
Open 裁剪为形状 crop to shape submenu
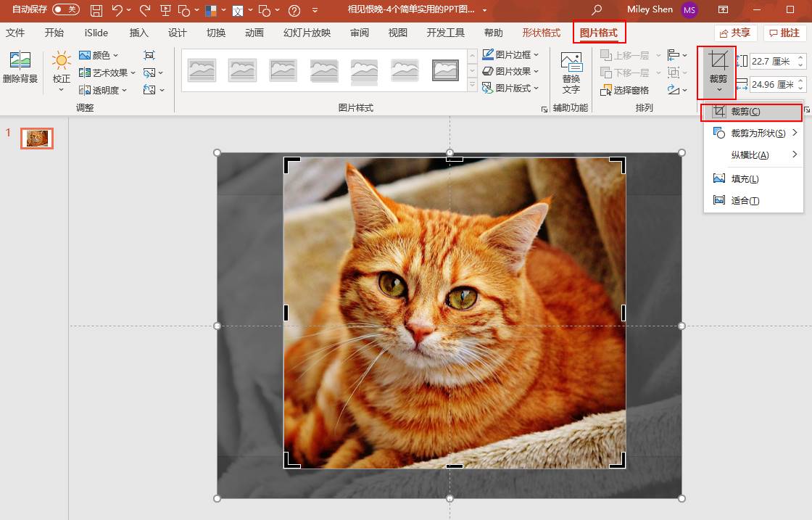pos(757,133)
